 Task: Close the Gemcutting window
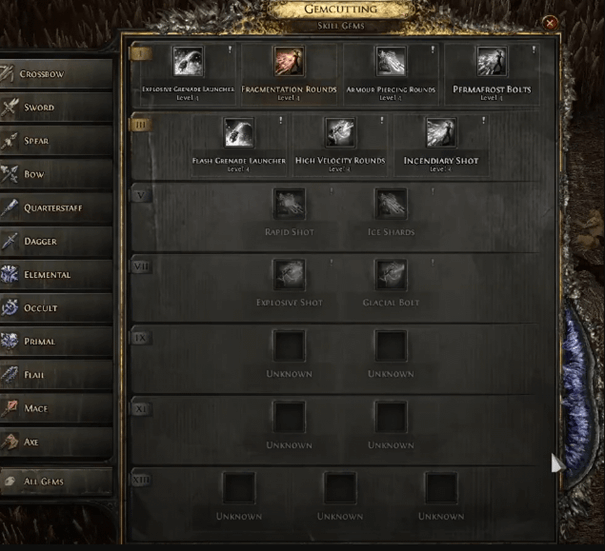point(549,23)
